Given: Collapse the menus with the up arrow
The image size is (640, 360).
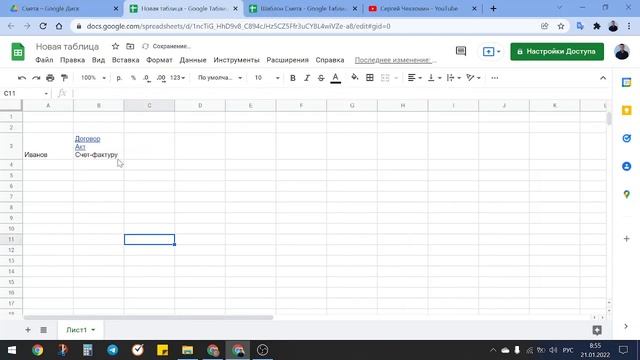Looking at the screenshot, I should click(603, 78).
